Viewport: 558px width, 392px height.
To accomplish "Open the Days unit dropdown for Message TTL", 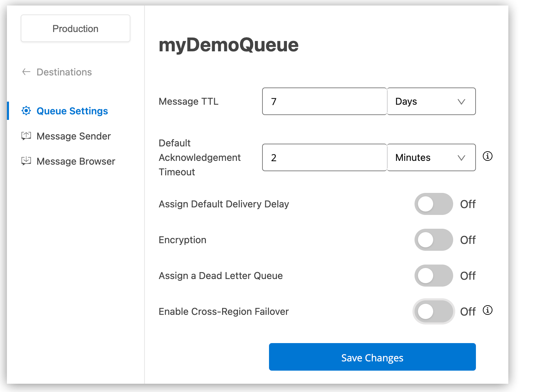I will [x=431, y=101].
